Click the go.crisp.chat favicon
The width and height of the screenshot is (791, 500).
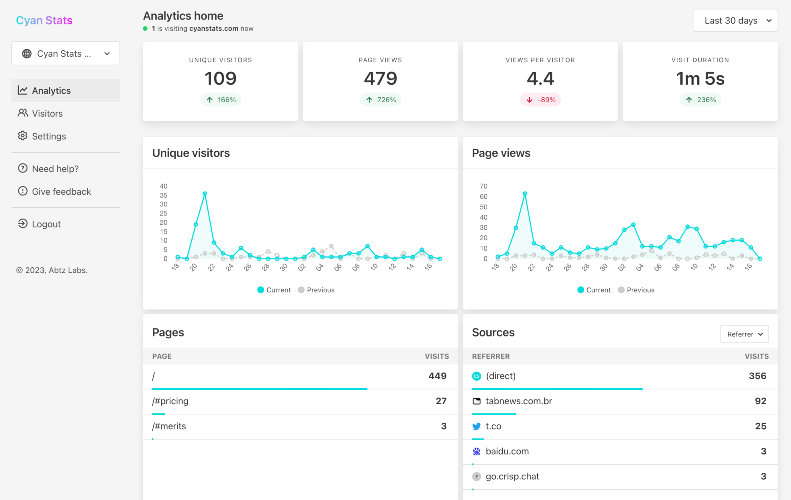[x=476, y=477]
